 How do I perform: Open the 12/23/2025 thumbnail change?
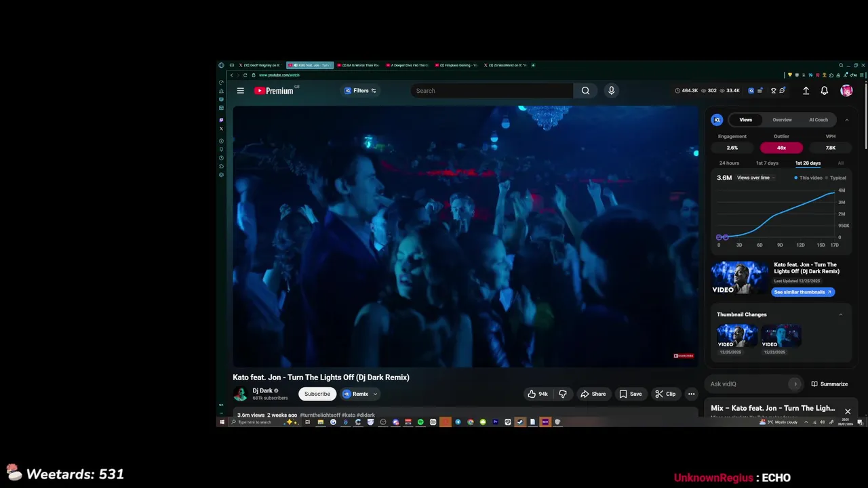(x=781, y=337)
